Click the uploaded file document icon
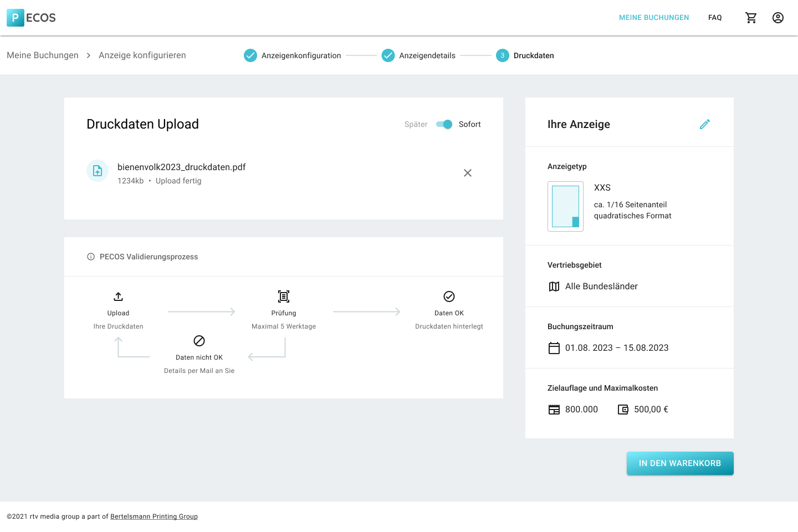The width and height of the screenshot is (798, 532). (98, 171)
